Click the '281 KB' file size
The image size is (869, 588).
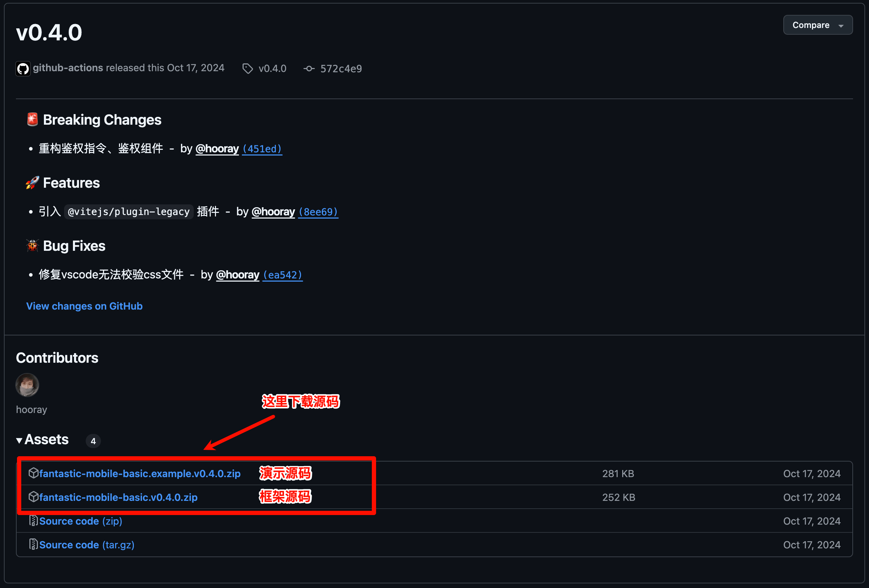tap(618, 474)
